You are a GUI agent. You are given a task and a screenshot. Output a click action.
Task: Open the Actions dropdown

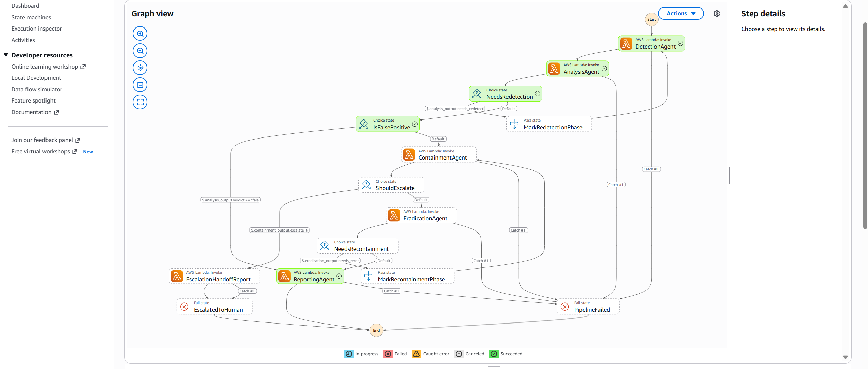click(x=681, y=13)
